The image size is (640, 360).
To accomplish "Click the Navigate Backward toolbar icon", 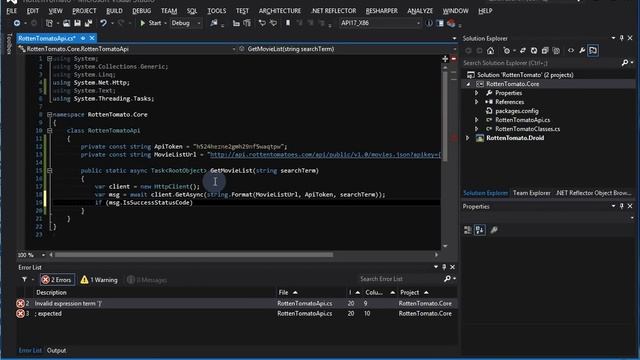I will click(17, 23).
